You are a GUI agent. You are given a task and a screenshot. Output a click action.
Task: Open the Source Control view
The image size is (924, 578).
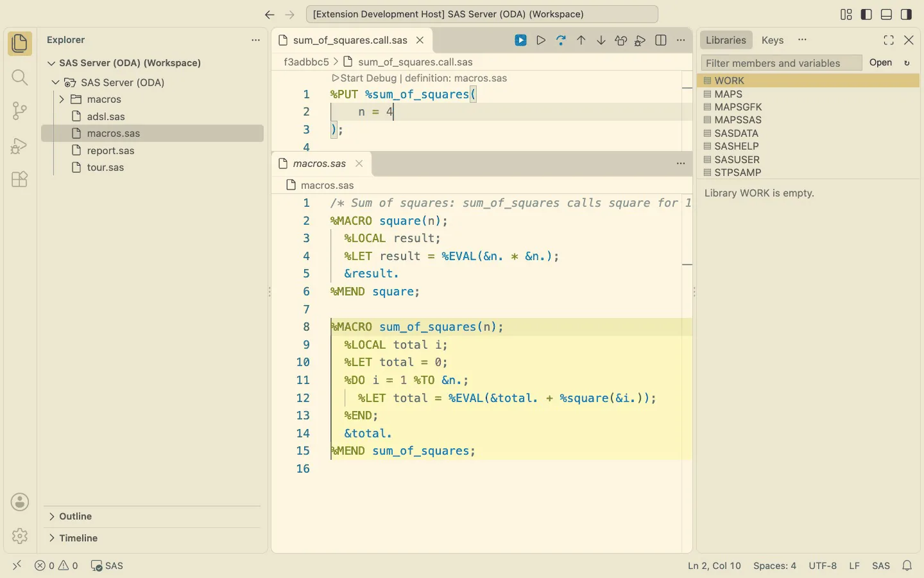pos(20,111)
